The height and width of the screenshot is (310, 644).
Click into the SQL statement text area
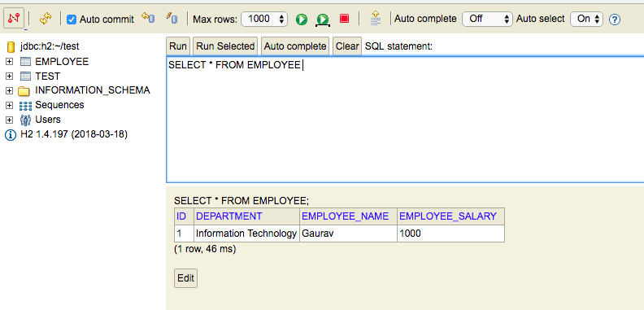405,120
